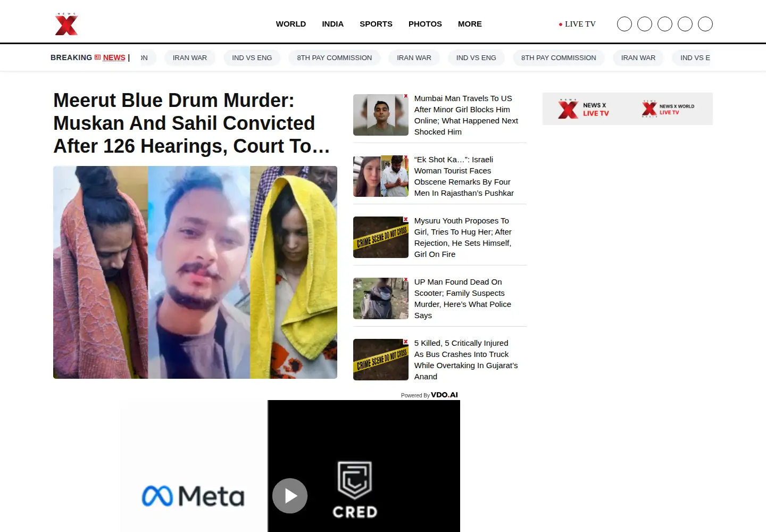Click the NewsX red X logo
The image size is (766, 532).
pos(66,24)
